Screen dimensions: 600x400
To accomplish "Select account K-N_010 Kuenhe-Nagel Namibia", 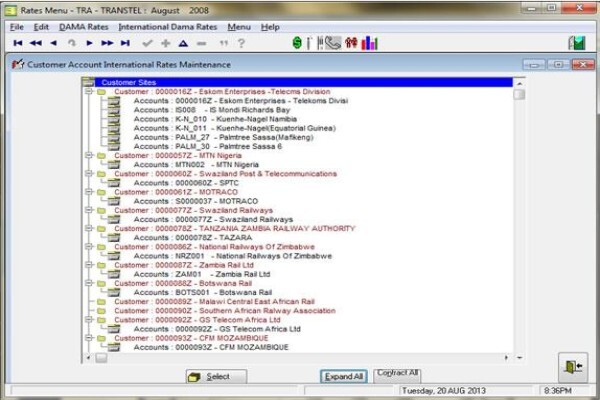I will 215,119.
